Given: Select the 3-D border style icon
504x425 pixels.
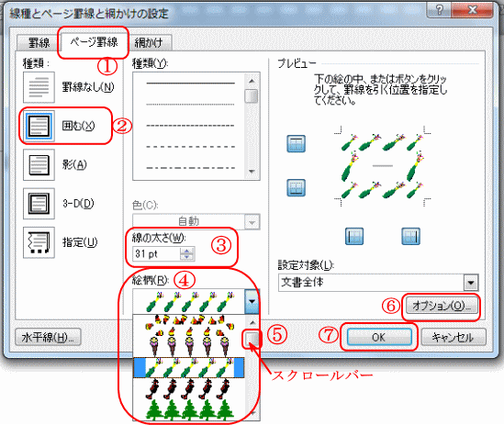Looking at the screenshot, I should tap(39, 204).
